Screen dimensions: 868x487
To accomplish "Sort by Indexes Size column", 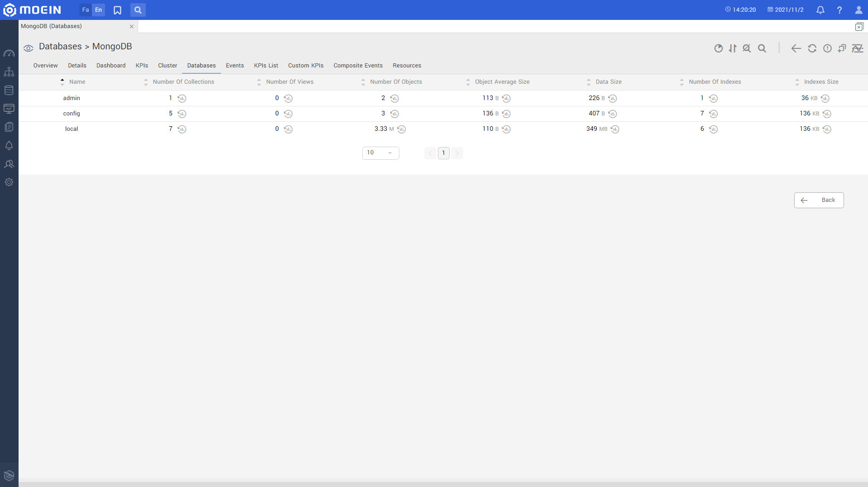I will [x=821, y=82].
